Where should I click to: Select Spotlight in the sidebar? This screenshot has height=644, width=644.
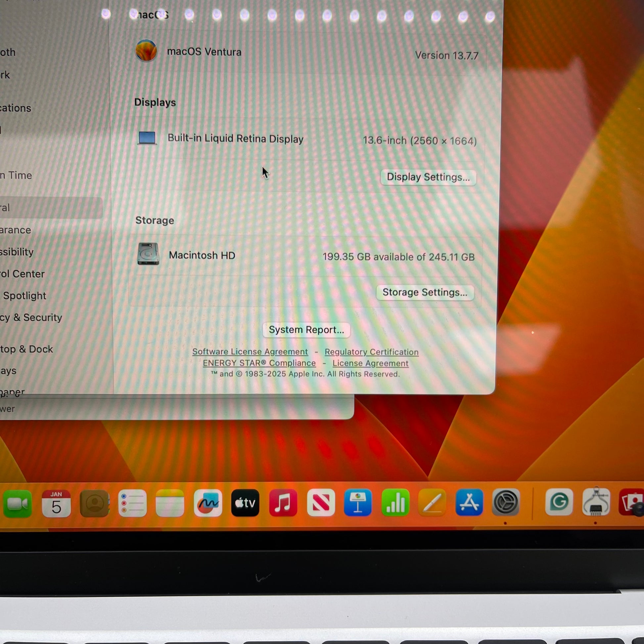point(25,296)
